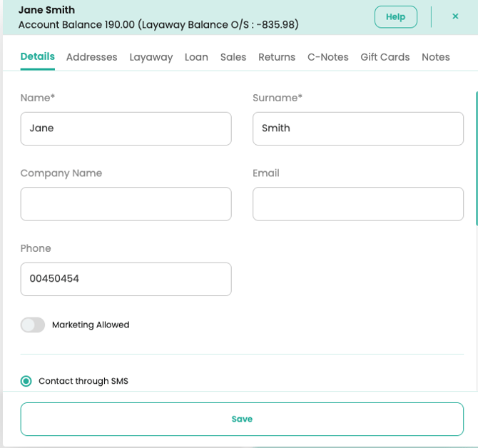Go to the Layaway tab
Viewport: 478px width, 448px height.
(151, 57)
